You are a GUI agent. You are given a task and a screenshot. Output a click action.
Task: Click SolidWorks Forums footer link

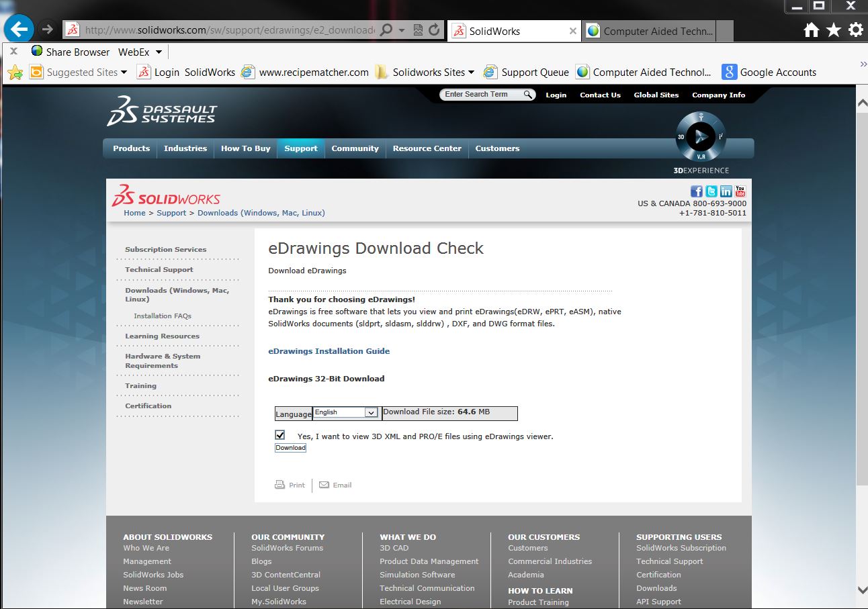tap(287, 548)
